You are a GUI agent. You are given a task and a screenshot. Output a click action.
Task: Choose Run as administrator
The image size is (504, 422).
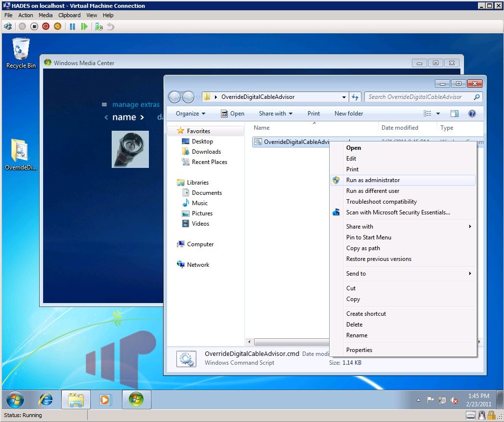pos(403,180)
